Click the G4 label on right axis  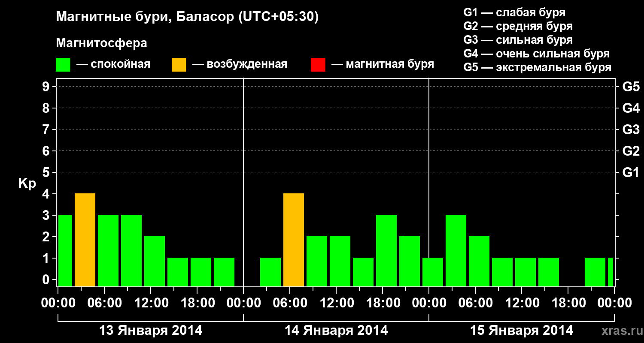tap(631, 108)
